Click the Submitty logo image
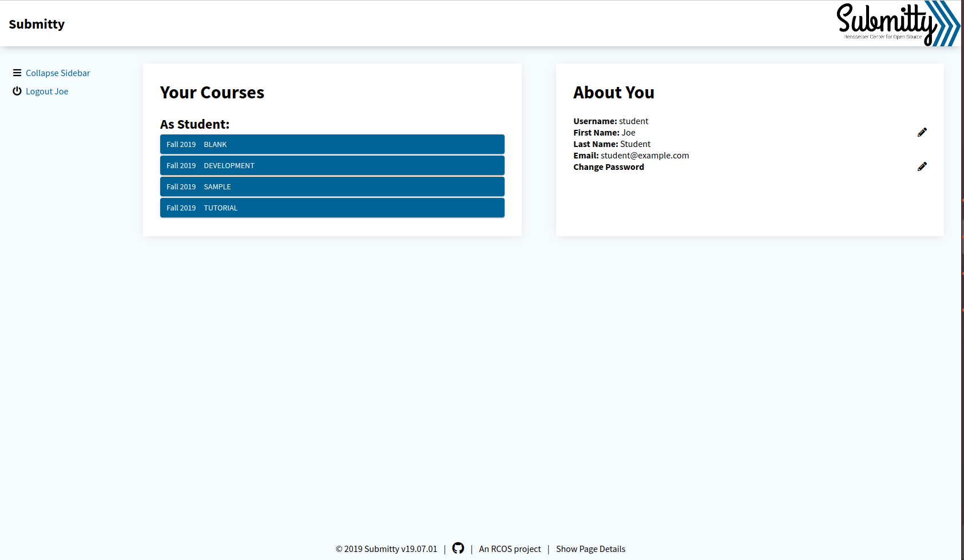 point(898,23)
